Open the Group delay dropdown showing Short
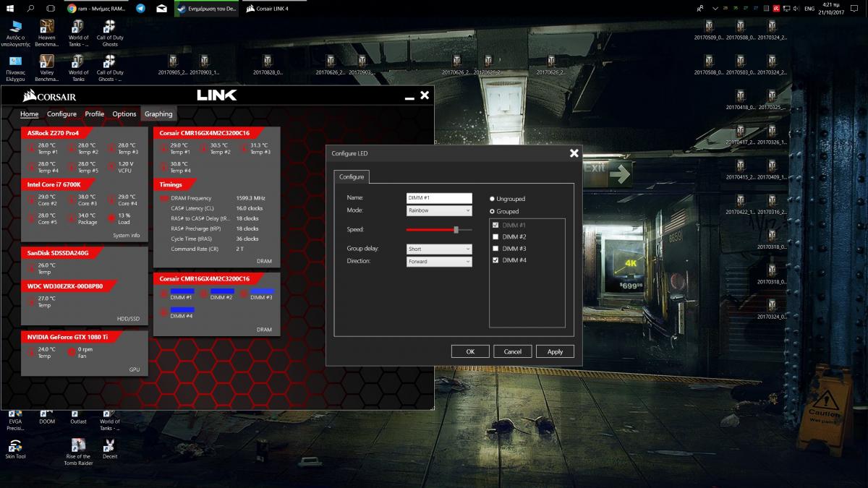 (439, 249)
